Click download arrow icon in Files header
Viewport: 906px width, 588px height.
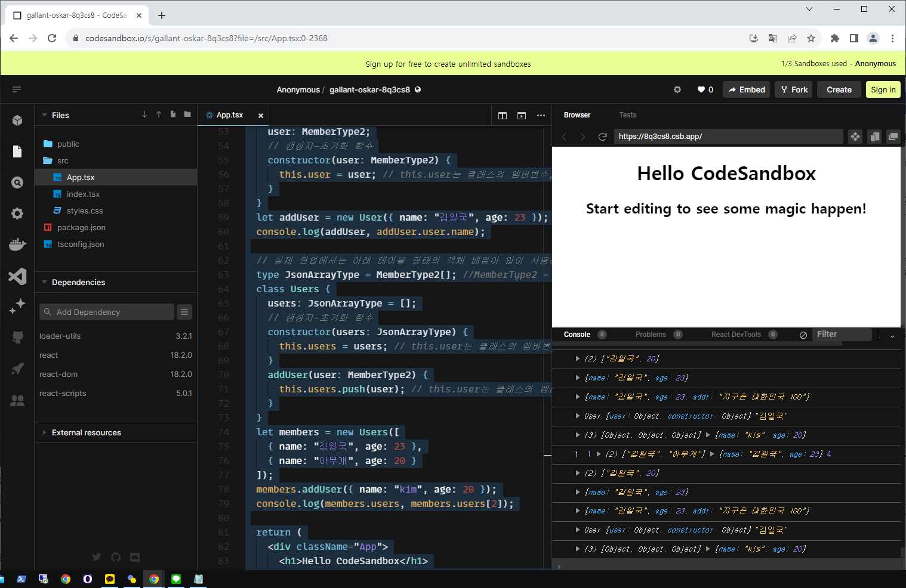click(x=144, y=114)
